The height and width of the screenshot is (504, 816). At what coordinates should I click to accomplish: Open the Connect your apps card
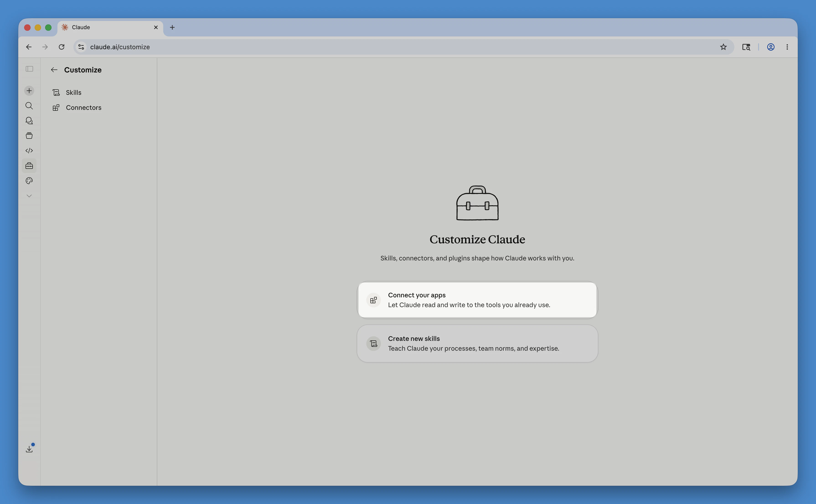point(477,300)
